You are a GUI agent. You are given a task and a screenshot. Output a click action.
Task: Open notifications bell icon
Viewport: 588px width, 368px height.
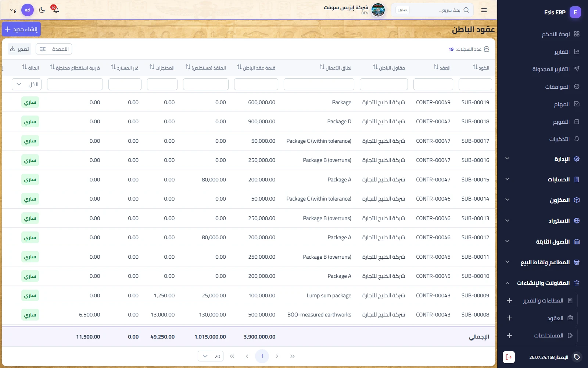pyautogui.click(x=55, y=10)
